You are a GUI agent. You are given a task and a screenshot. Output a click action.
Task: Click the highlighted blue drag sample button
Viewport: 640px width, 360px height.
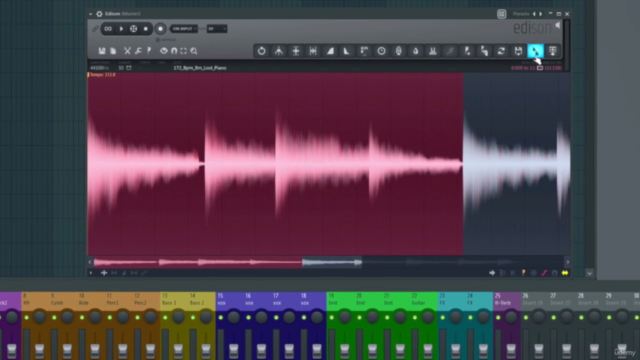tap(536, 51)
